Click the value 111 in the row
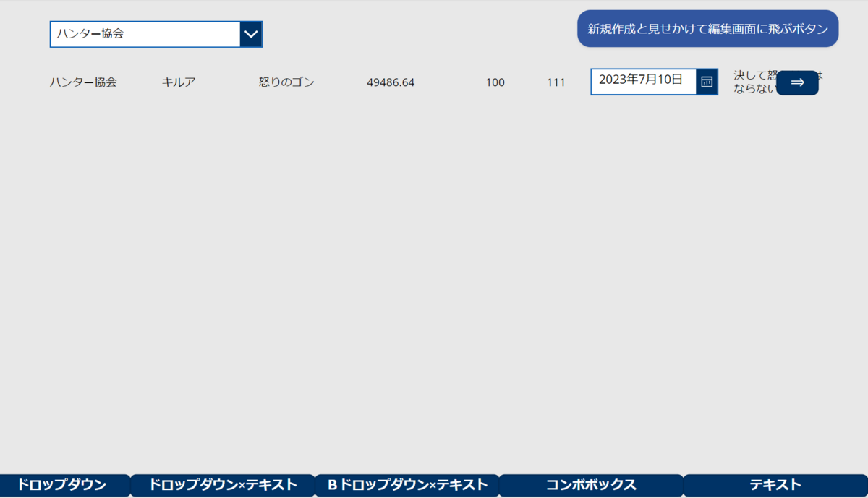Screen dimensions: 868x498 (556, 82)
